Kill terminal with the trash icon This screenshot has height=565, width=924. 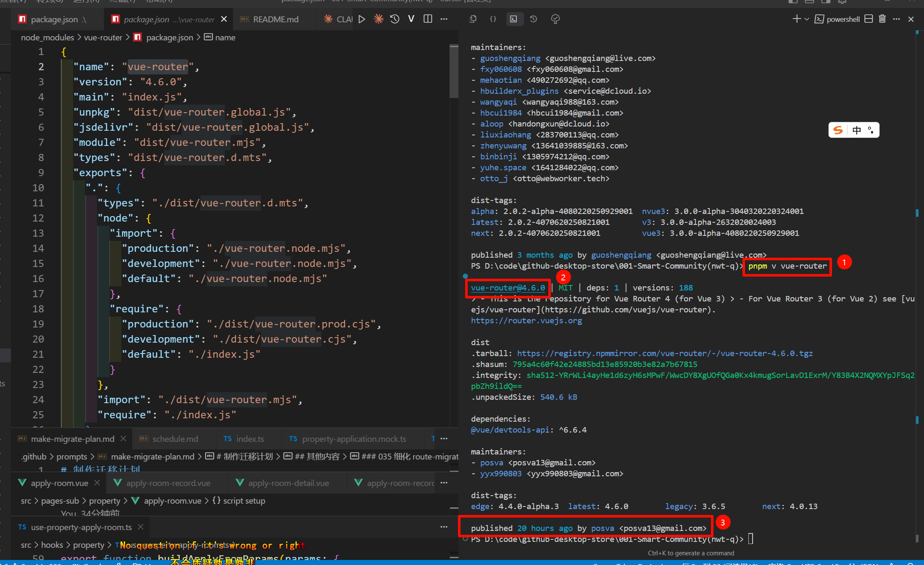click(x=882, y=19)
